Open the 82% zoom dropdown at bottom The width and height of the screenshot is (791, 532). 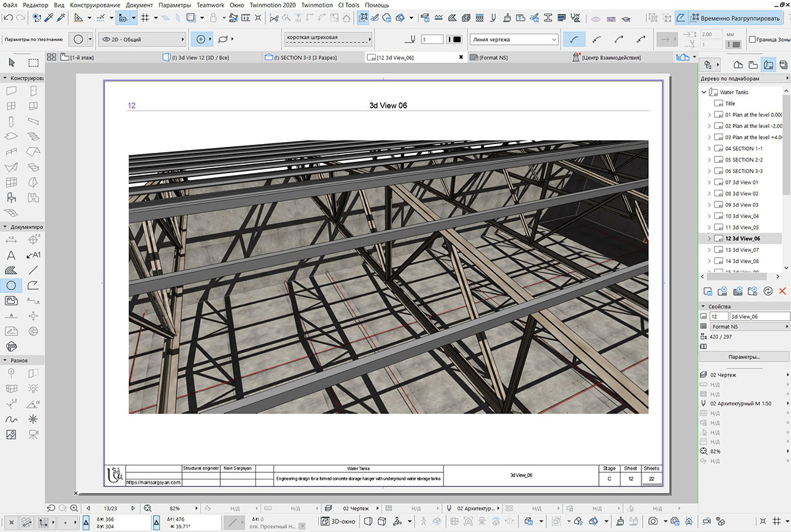pos(197,508)
